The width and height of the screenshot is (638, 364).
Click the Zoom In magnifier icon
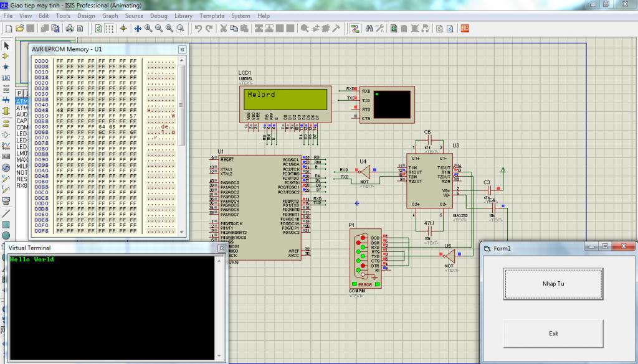[148, 28]
